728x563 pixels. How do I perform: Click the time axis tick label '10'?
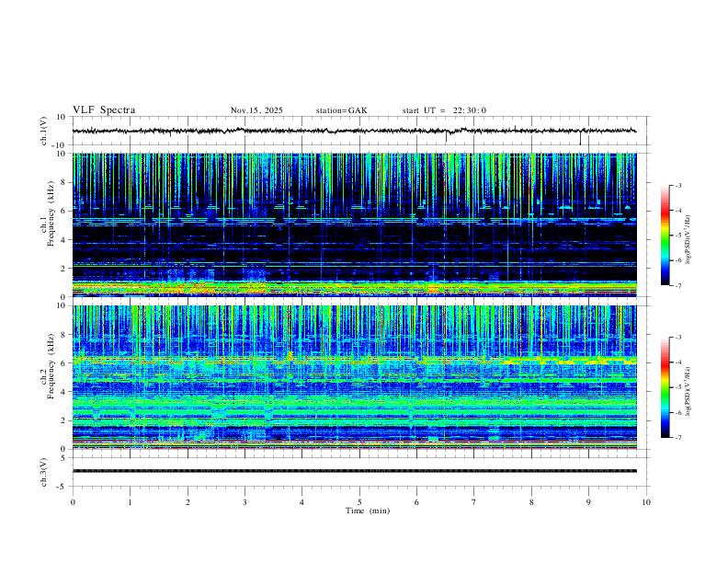646,502
